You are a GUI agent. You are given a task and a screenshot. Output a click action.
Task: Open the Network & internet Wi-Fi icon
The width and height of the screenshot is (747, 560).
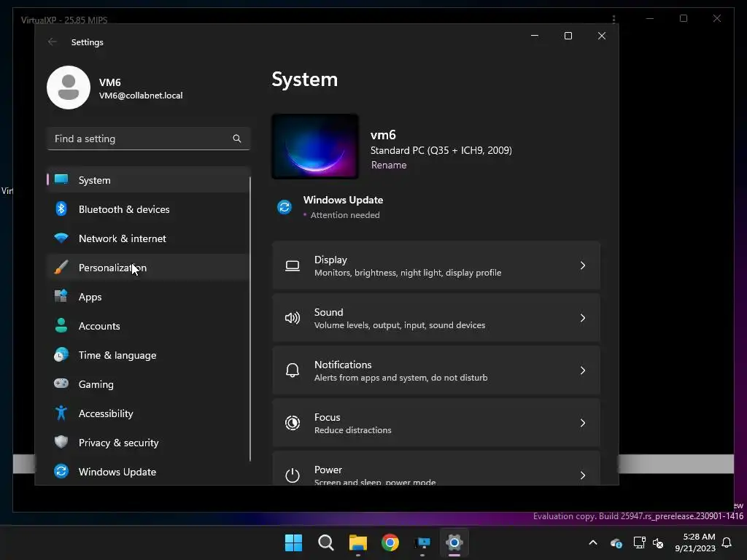click(61, 238)
